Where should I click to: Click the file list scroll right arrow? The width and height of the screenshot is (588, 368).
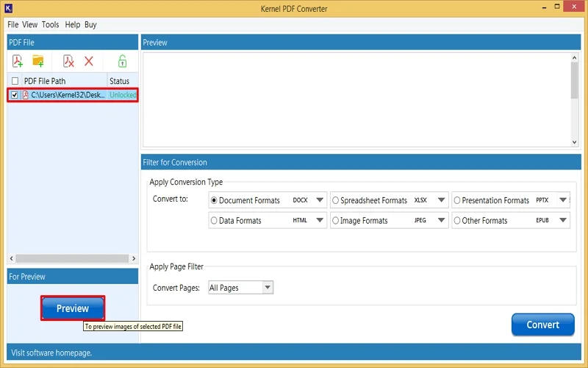[134, 258]
